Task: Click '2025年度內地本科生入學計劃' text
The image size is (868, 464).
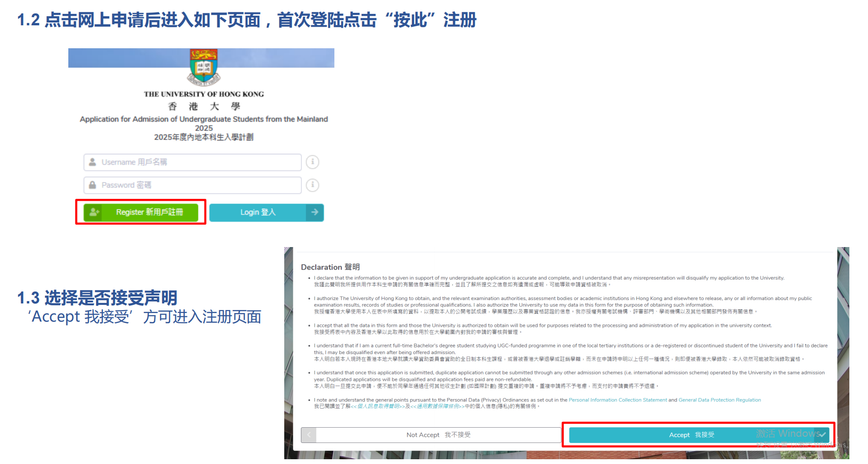Action: tap(204, 137)
